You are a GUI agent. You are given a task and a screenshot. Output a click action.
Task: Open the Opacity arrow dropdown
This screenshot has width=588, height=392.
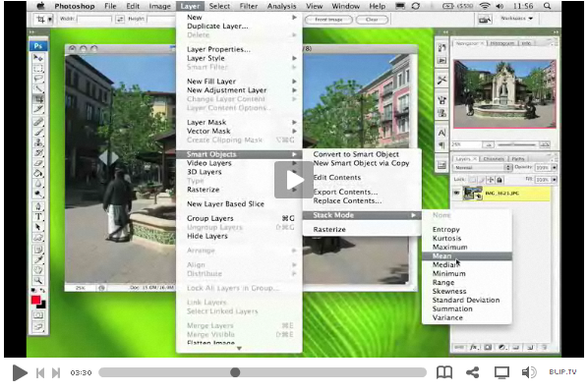[x=555, y=168]
